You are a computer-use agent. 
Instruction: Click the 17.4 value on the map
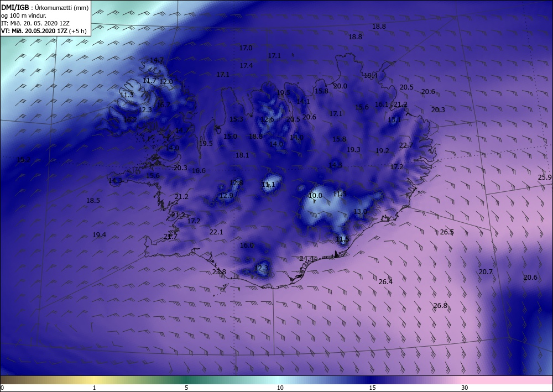(246, 66)
